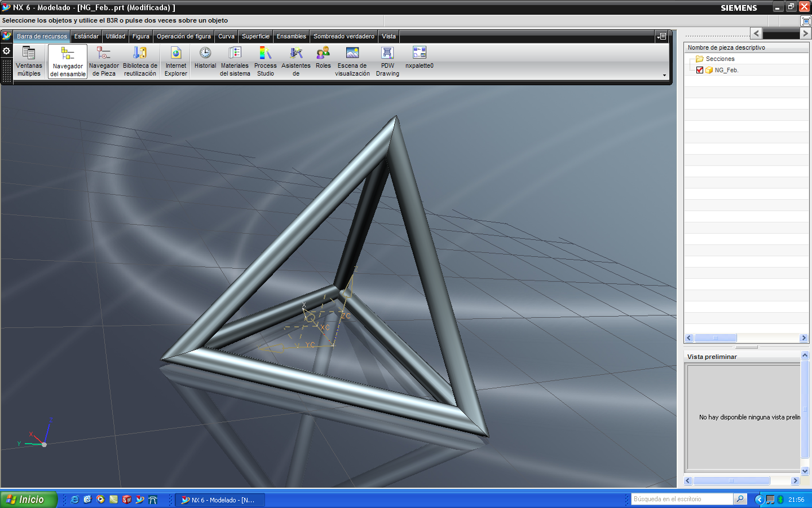Expand hidden system tray icons
Viewport: 812px width, 508px height.
pos(759,500)
